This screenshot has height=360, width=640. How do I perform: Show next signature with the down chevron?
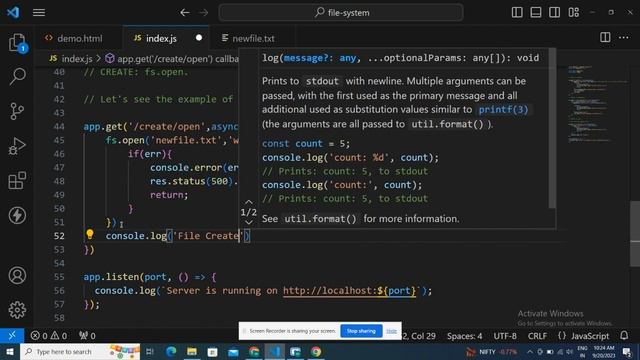click(249, 222)
